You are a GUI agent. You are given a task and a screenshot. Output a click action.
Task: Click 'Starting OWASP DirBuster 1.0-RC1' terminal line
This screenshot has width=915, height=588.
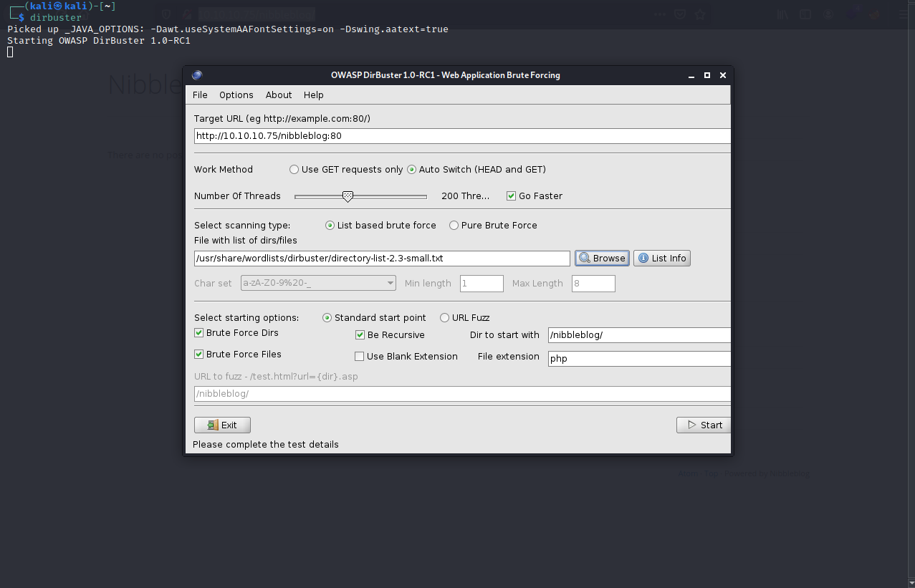99,41
